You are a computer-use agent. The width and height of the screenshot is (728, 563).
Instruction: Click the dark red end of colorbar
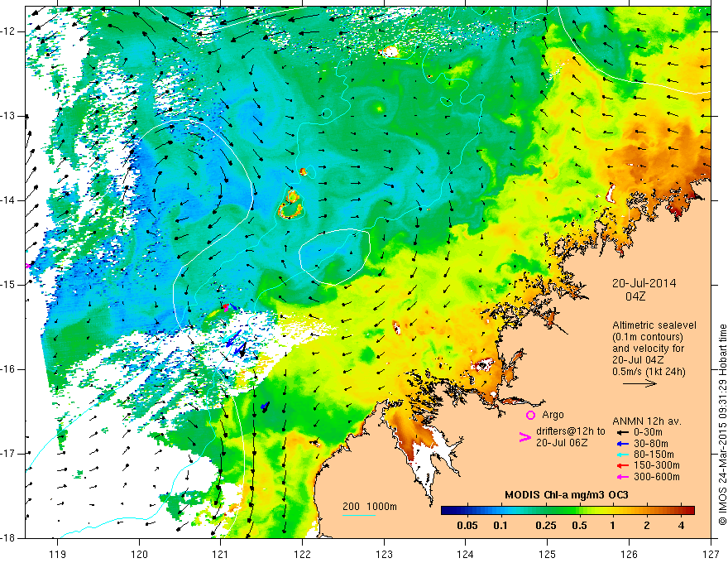tap(691, 511)
